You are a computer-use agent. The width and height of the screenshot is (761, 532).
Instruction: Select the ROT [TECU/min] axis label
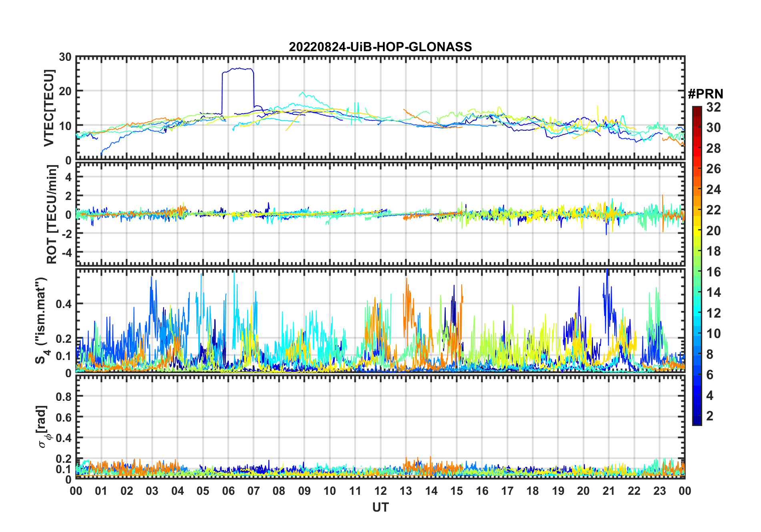pos(52,214)
